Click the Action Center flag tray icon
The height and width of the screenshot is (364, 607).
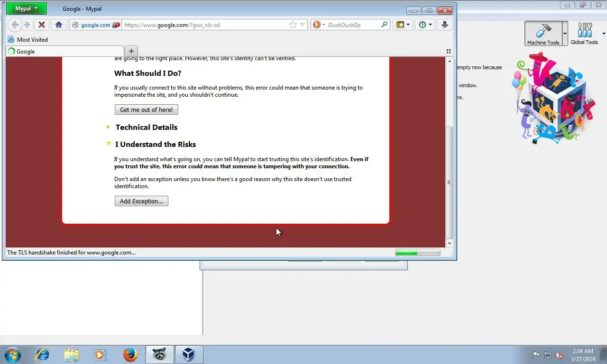pyautogui.click(x=536, y=355)
